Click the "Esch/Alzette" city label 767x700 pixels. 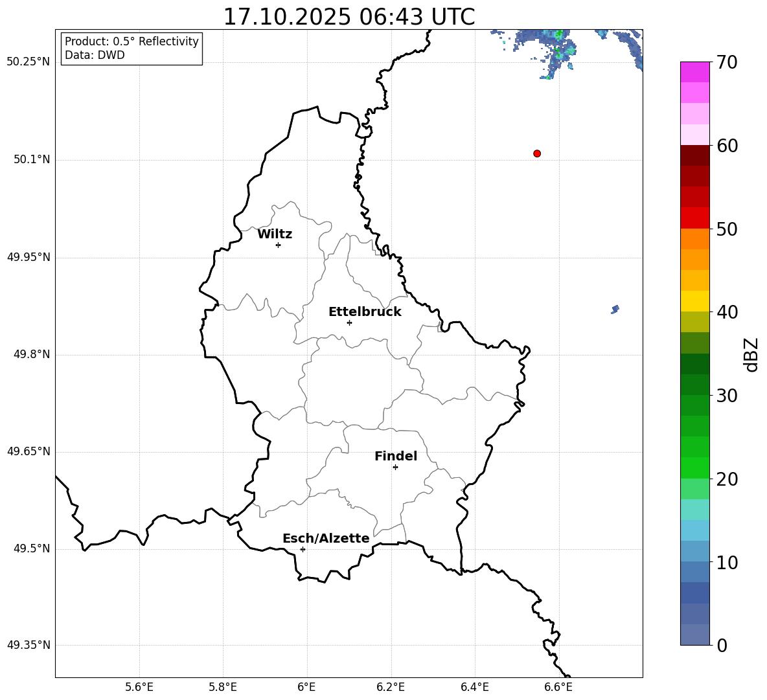[x=326, y=538]
